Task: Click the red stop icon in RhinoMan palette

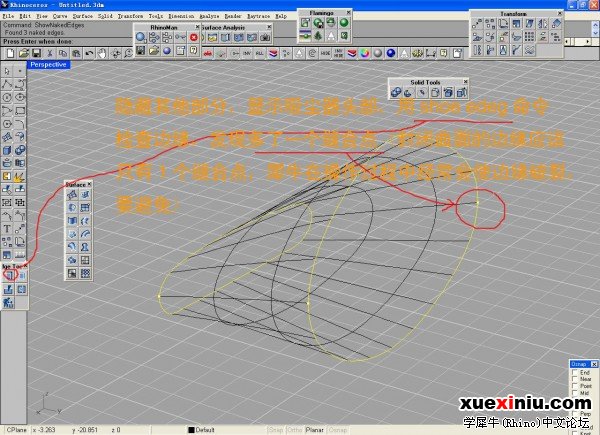Action: [x=194, y=37]
